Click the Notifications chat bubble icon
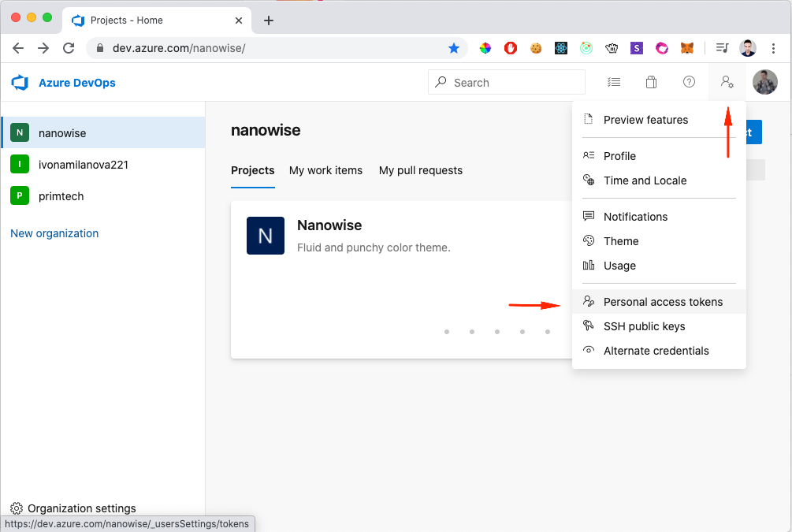792x532 pixels. pos(589,216)
